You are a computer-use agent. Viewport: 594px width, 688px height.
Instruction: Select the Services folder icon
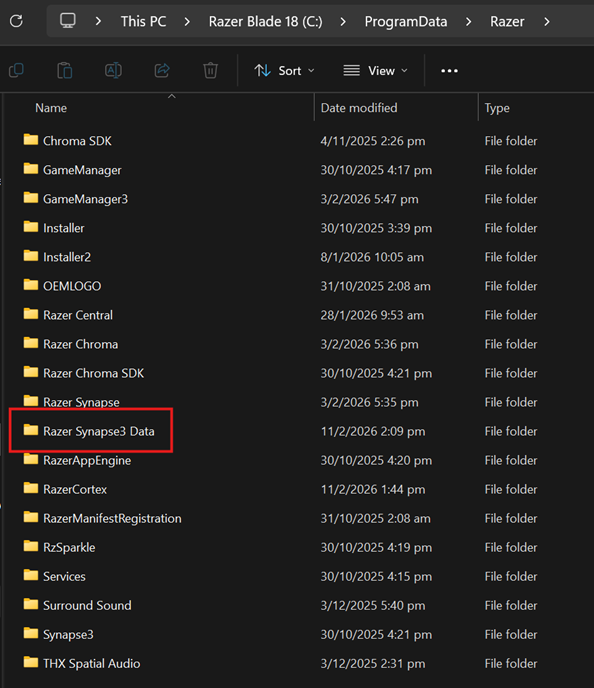click(x=31, y=575)
